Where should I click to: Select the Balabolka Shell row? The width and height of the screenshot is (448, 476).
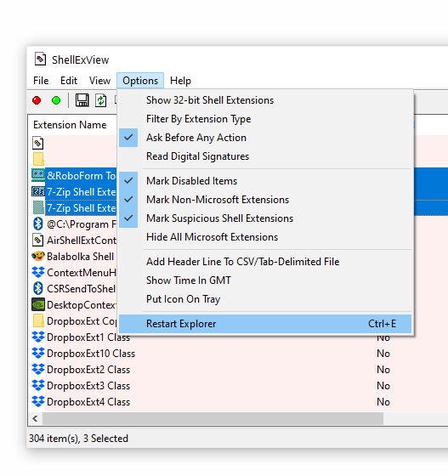80,257
